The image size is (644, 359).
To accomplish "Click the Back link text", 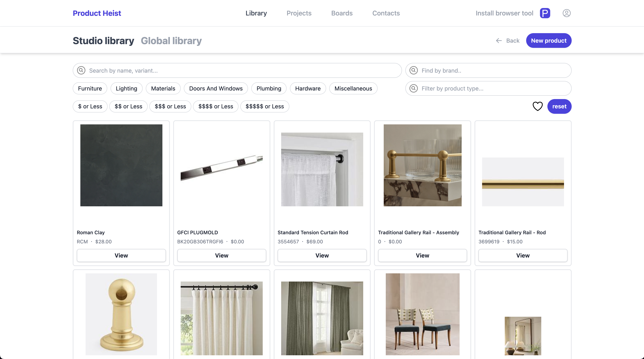I will tap(513, 40).
